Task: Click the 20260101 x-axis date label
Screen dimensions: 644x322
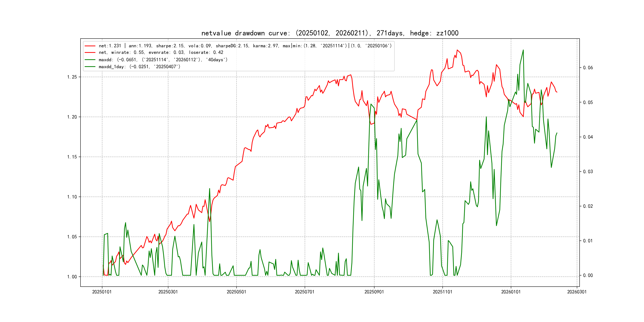Action: (511, 292)
